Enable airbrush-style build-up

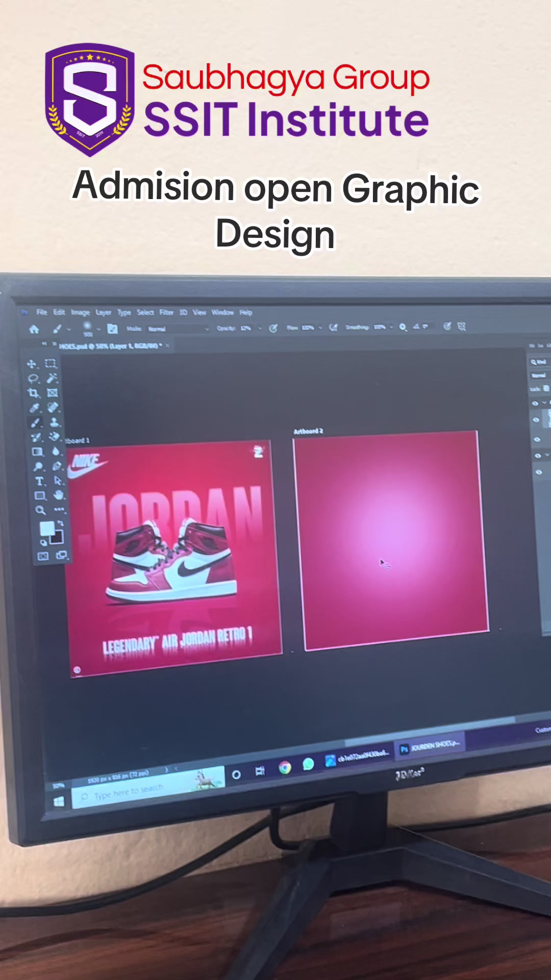coord(334,328)
